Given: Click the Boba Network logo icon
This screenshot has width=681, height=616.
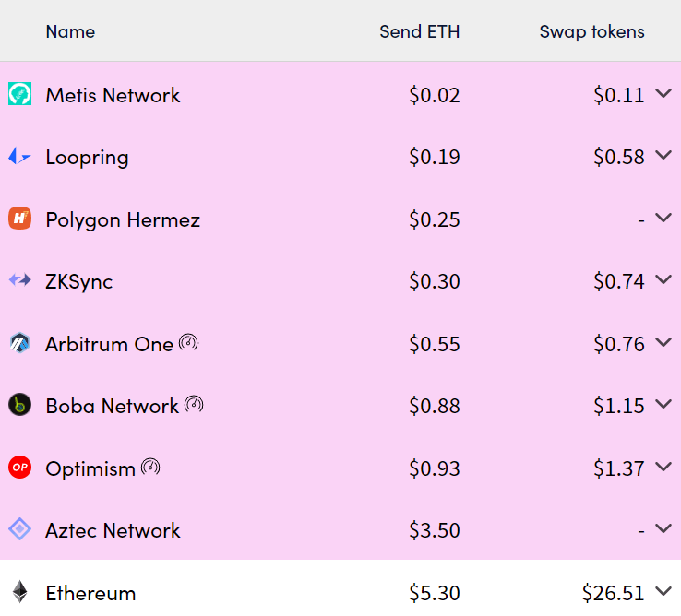Looking at the screenshot, I should coord(20,405).
